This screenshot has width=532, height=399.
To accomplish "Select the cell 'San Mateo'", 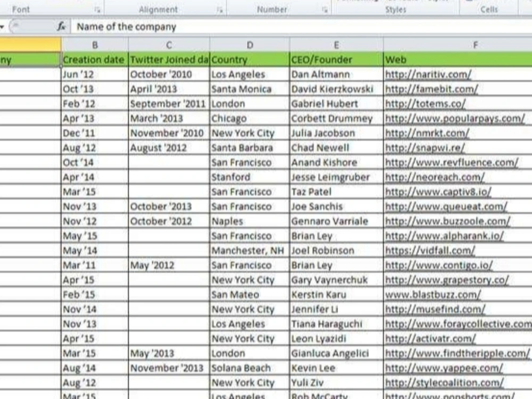I will [x=250, y=295].
